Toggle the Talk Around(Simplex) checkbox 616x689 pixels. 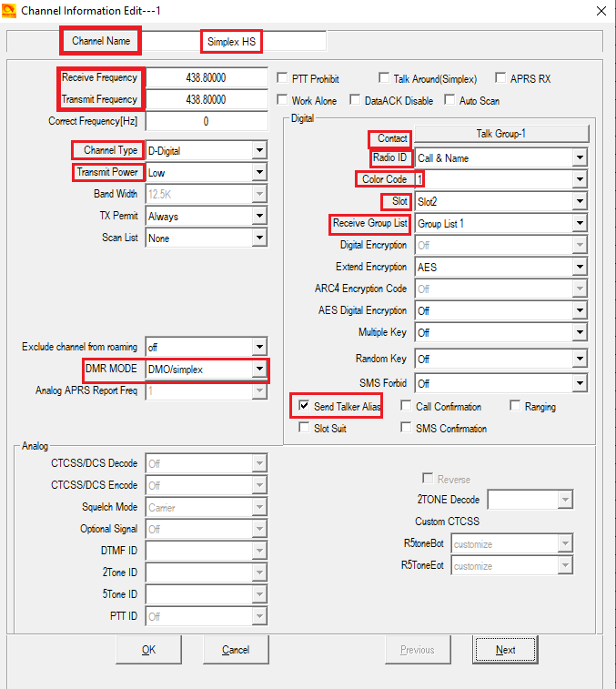[x=384, y=78]
